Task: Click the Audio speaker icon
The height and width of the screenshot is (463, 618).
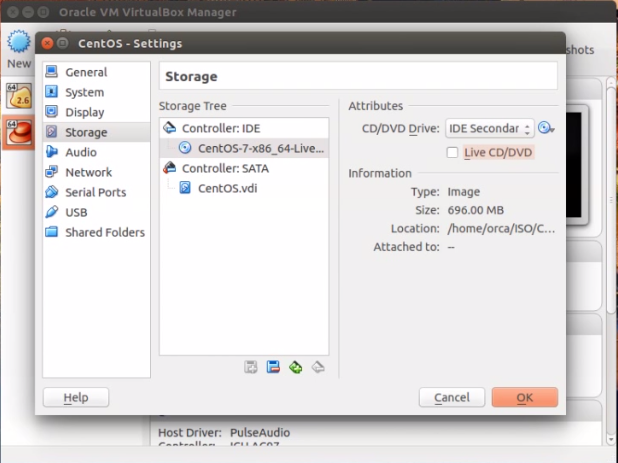Action: 52,152
